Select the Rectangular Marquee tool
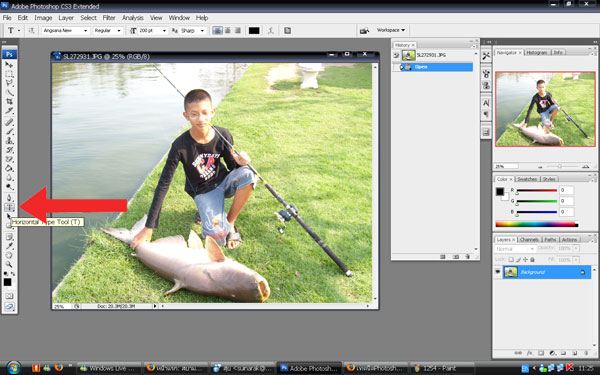Viewport: 600px width, 375px height. click(x=9, y=74)
